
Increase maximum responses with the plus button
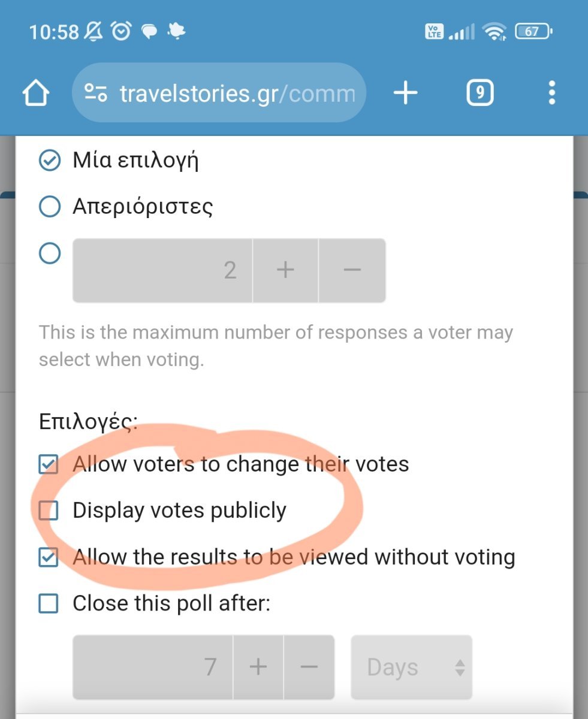[x=285, y=270]
